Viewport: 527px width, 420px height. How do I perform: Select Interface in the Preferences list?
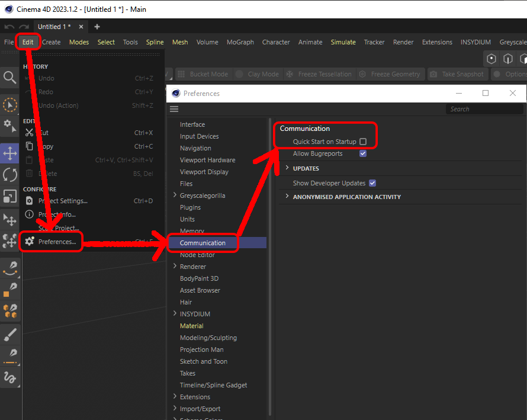(192, 124)
